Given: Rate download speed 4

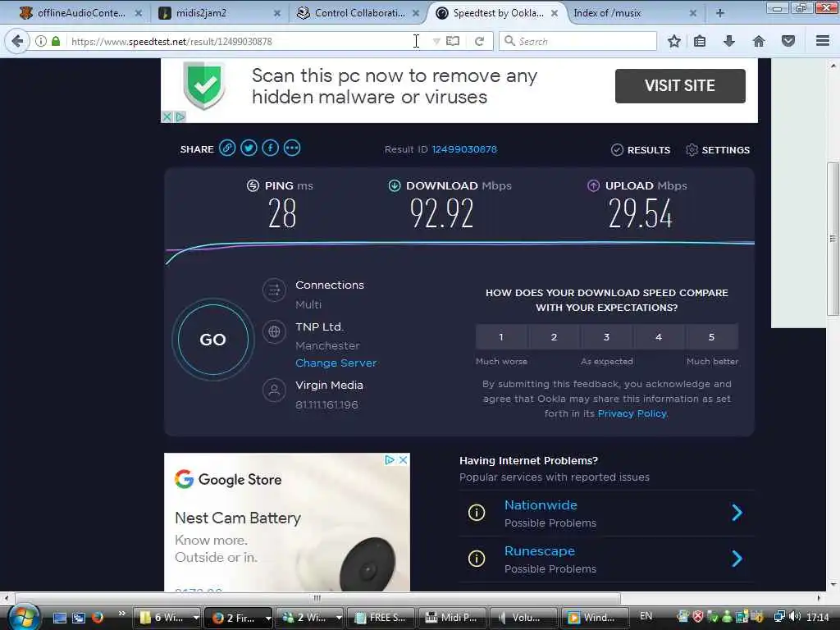Looking at the screenshot, I should click(x=659, y=337).
